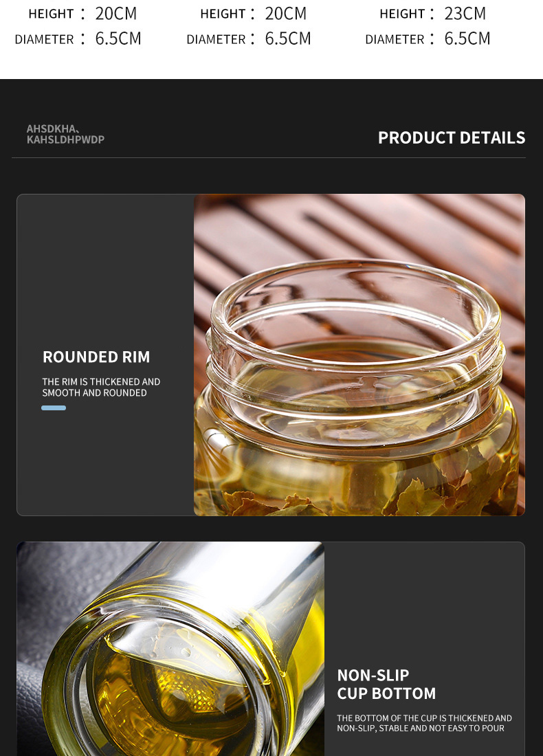Screen dimensions: 543x756
Task: Click the blue accent bar under rim text
Action: [54, 408]
